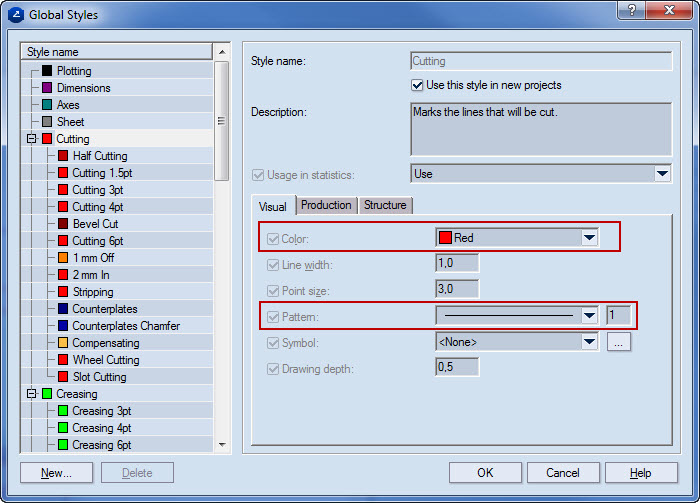Toggle Use this style in new projects
Image resolution: width=700 pixels, height=503 pixels.
tap(418, 86)
